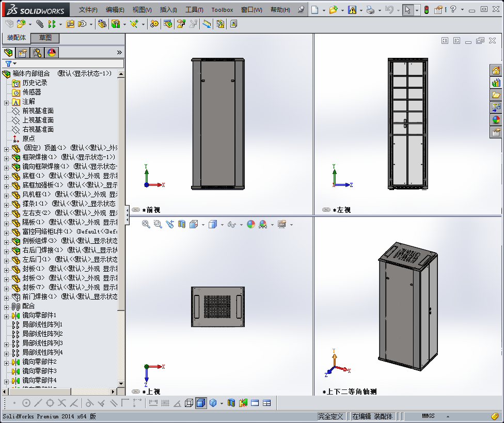The image size is (504, 423).
Task: Open the Hide/Show Items dropdown arrow
Action: point(241,225)
